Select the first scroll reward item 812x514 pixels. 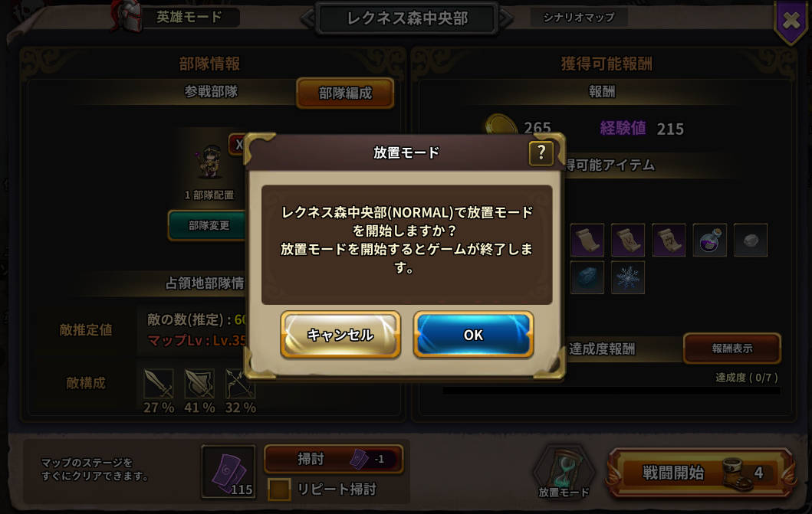tap(587, 240)
